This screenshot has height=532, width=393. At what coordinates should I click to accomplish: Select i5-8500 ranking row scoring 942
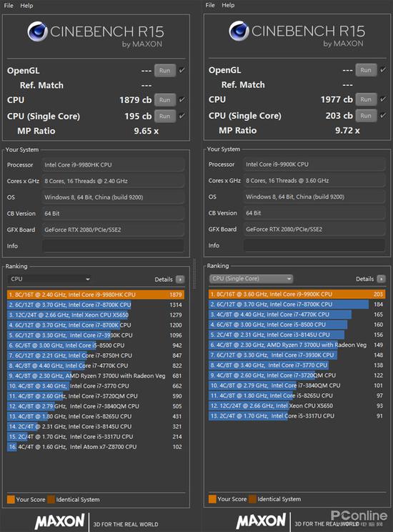96,345
